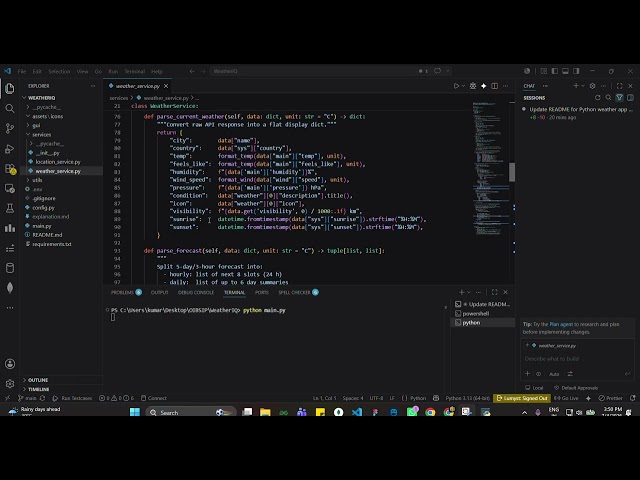Image resolution: width=640 pixels, height=480 pixels.
Task: Switch to the SPELL CHECKER tab
Action: pyautogui.click(x=294, y=292)
